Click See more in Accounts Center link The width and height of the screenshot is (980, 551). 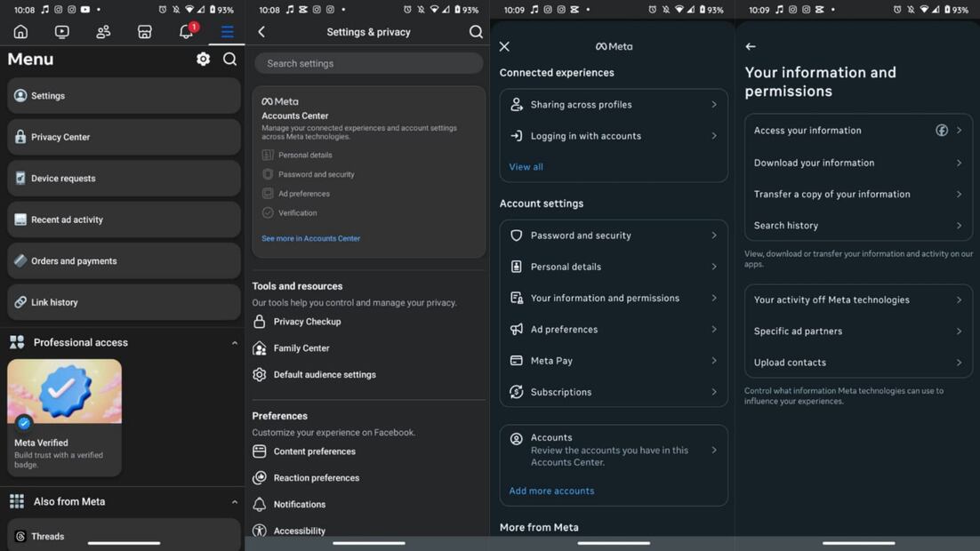tap(310, 238)
